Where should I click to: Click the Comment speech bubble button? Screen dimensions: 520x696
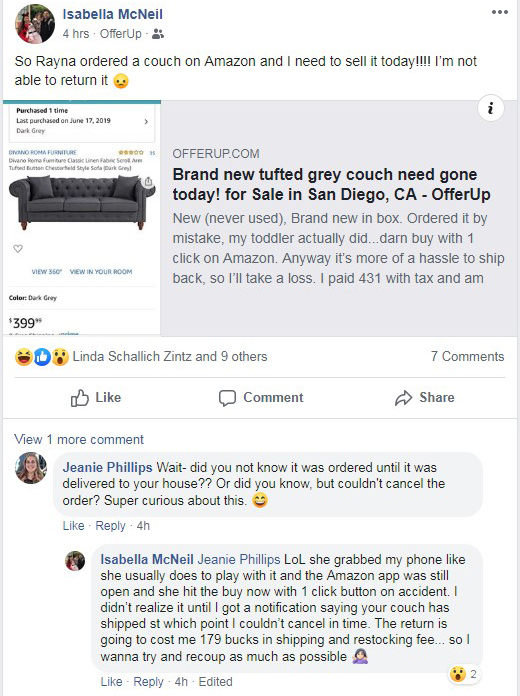[261, 398]
